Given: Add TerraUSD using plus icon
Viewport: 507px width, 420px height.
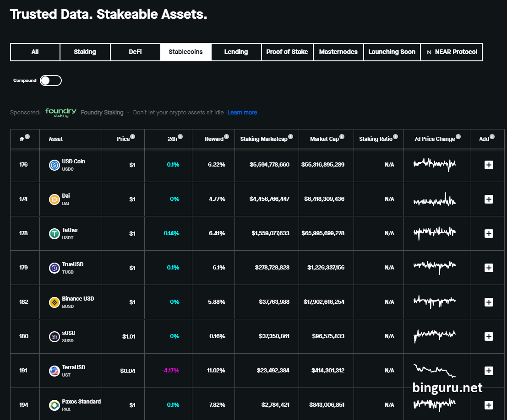Looking at the screenshot, I should [x=489, y=371].
